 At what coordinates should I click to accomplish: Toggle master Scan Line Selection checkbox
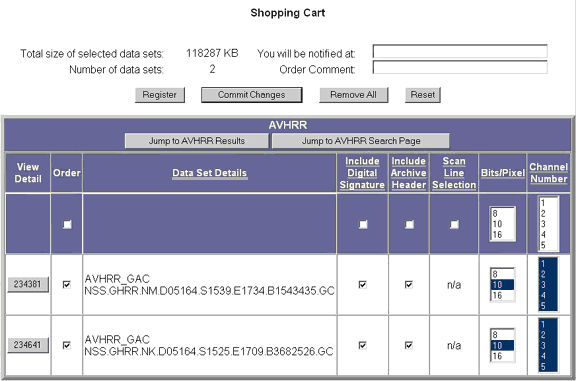[x=454, y=224]
